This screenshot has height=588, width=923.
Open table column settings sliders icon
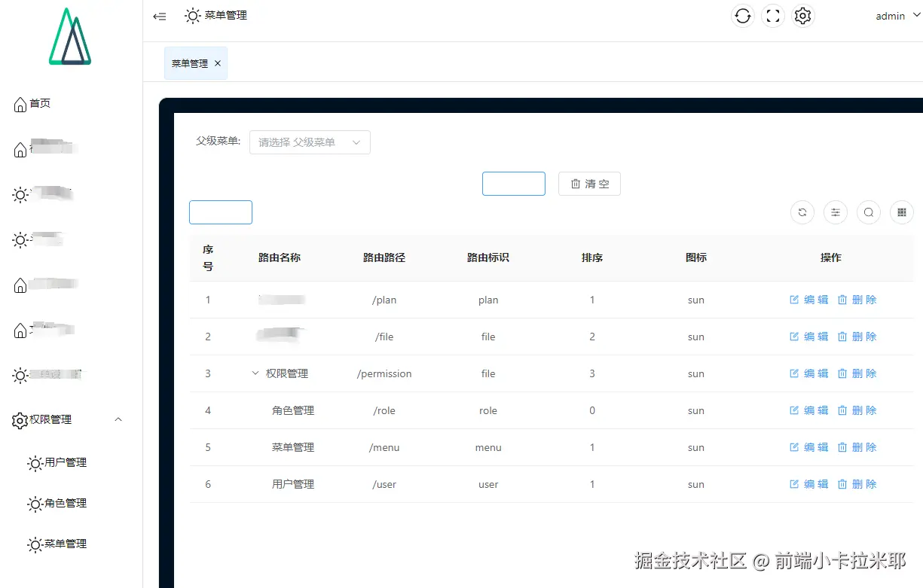tap(836, 212)
